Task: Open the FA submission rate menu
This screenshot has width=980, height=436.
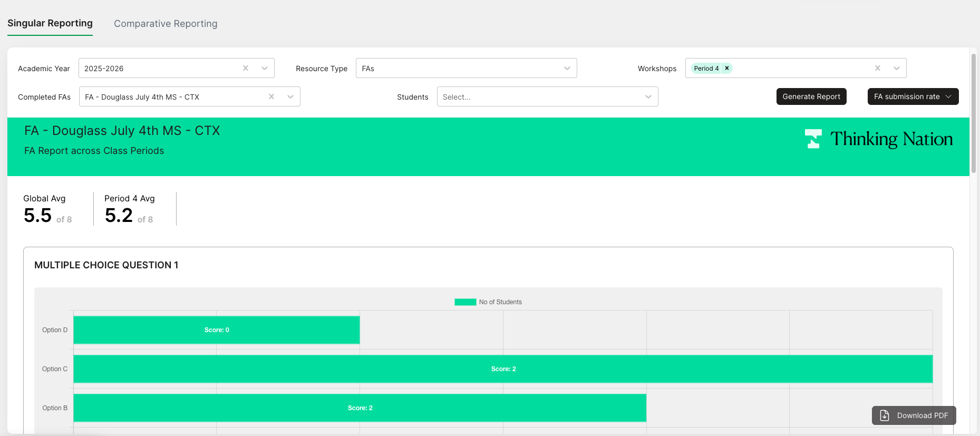Action: click(913, 96)
